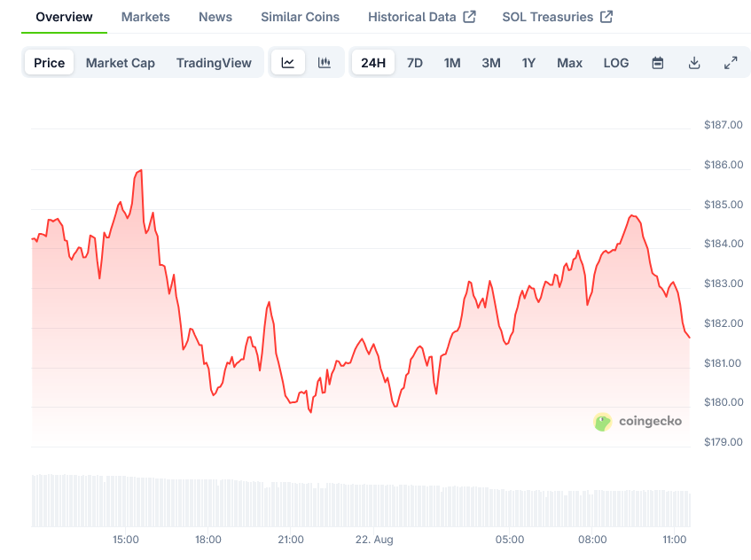Click the $180.00 axis label

[x=724, y=402]
